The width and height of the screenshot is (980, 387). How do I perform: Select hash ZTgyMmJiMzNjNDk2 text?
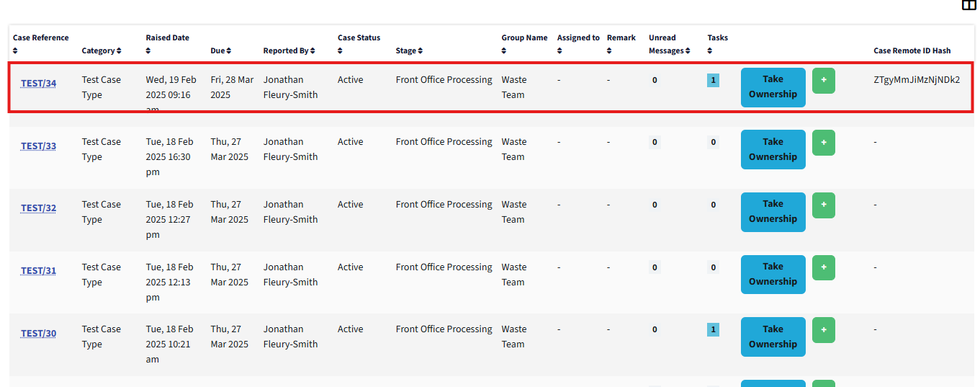[917, 80]
